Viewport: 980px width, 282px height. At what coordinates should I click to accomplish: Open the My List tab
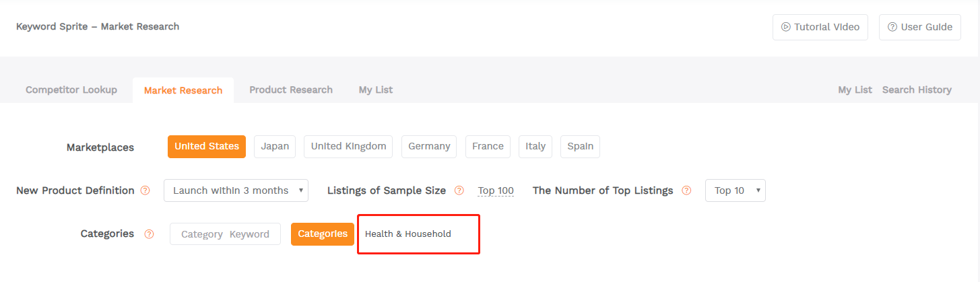coord(376,90)
